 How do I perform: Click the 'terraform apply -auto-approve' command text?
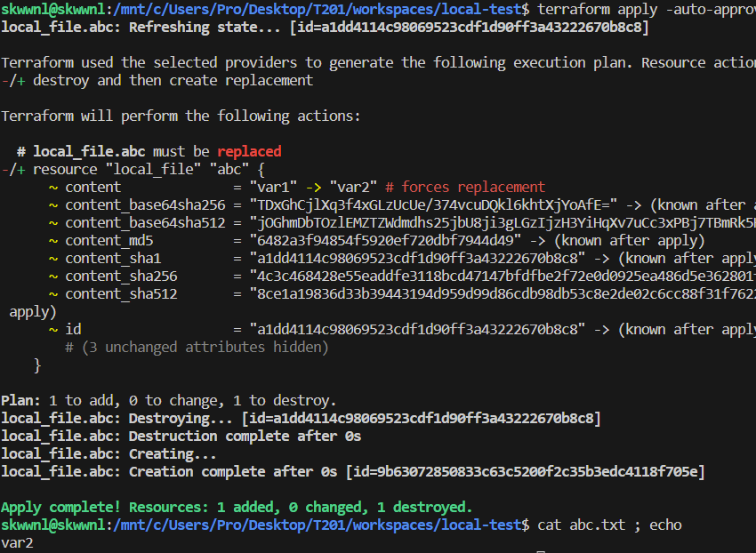click(x=647, y=10)
